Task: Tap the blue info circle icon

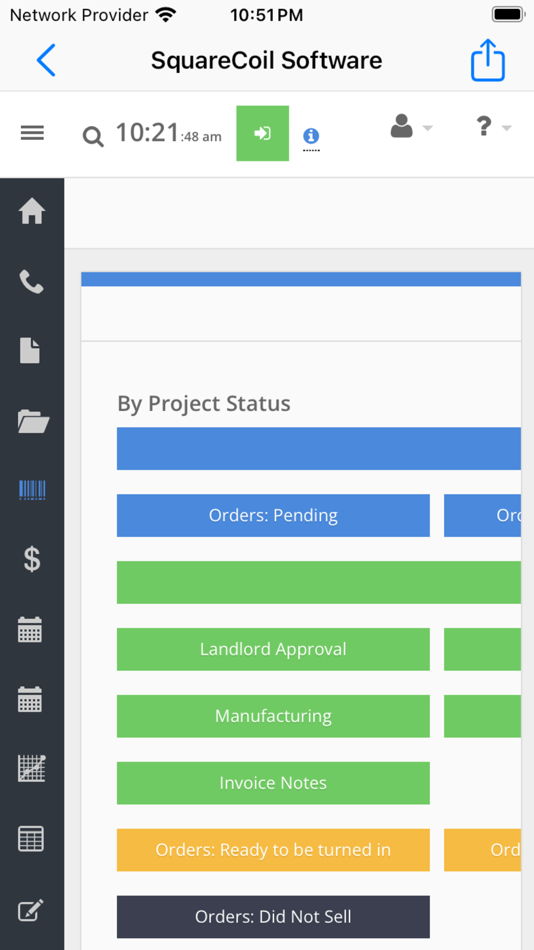Action: 311,136
